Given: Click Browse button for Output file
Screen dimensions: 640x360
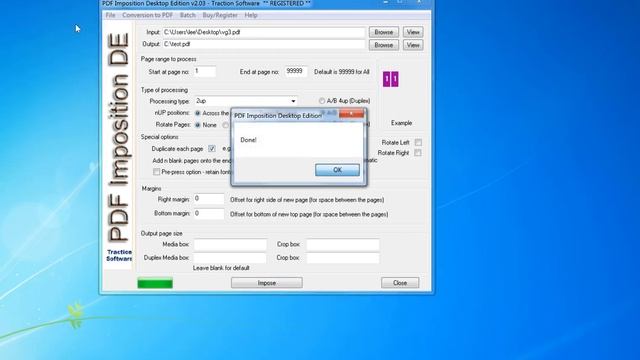Looking at the screenshot, I should point(384,45).
